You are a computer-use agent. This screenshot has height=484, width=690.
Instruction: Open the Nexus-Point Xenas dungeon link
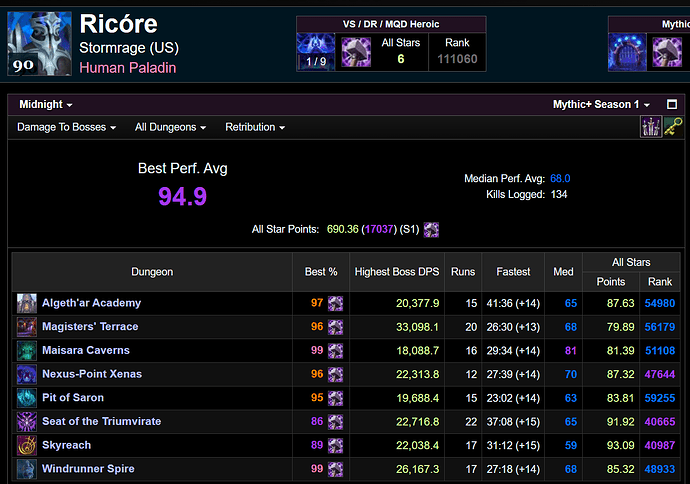(92, 374)
